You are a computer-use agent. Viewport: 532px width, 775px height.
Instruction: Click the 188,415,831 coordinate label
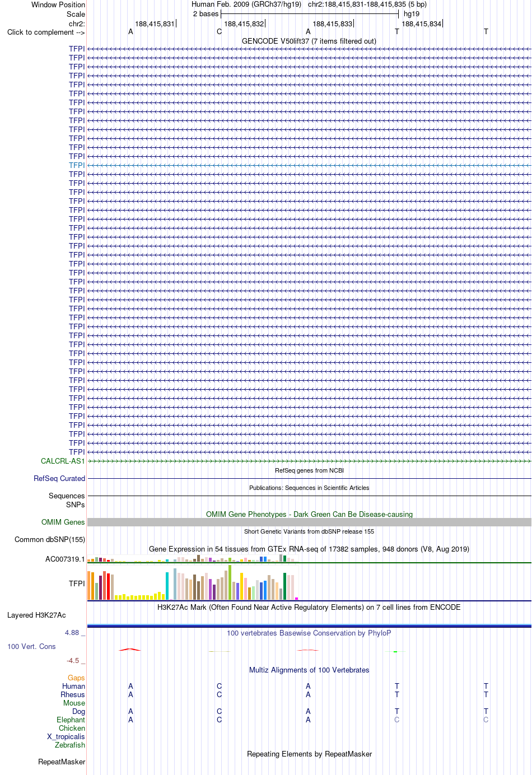[x=155, y=24]
